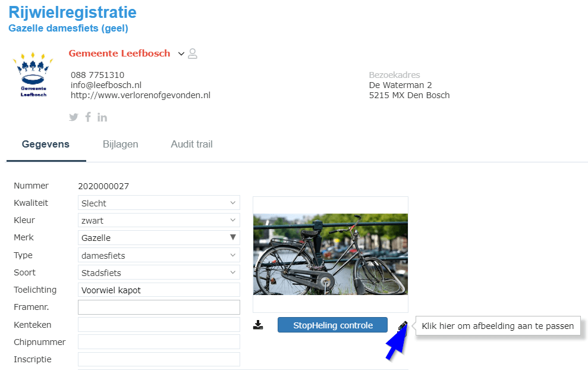Open the Audit trail tab
Image resolution: width=588 pixels, height=370 pixels.
point(191,145)
